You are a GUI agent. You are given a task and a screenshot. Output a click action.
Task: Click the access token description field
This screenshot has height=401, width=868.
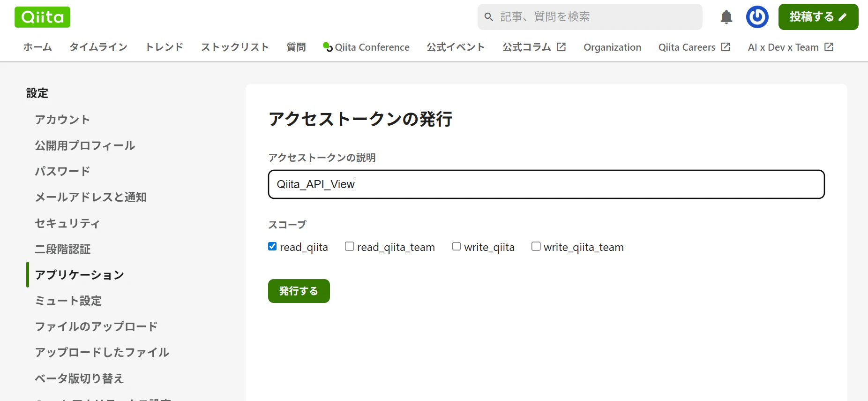click(546, 184)
